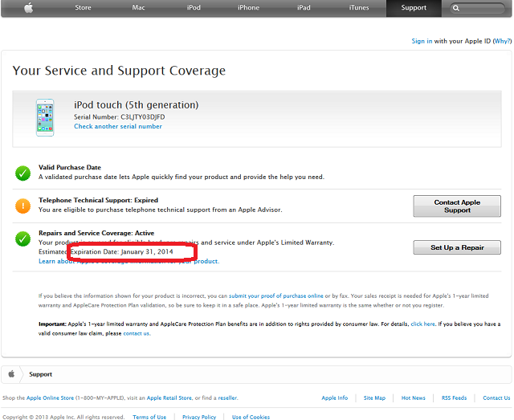Click the Sign in link
The width and height of the screenshot is (514, 420).
(x=422, y=41)
